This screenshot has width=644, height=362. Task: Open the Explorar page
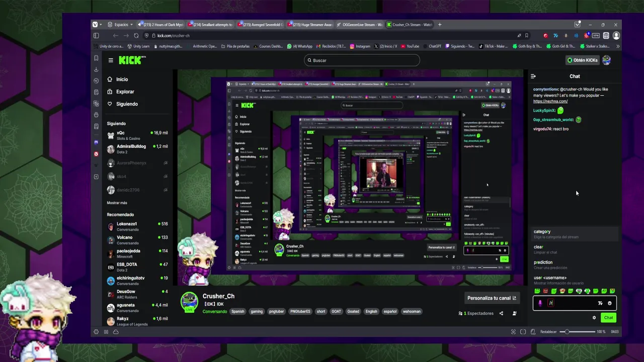point(121,92)
